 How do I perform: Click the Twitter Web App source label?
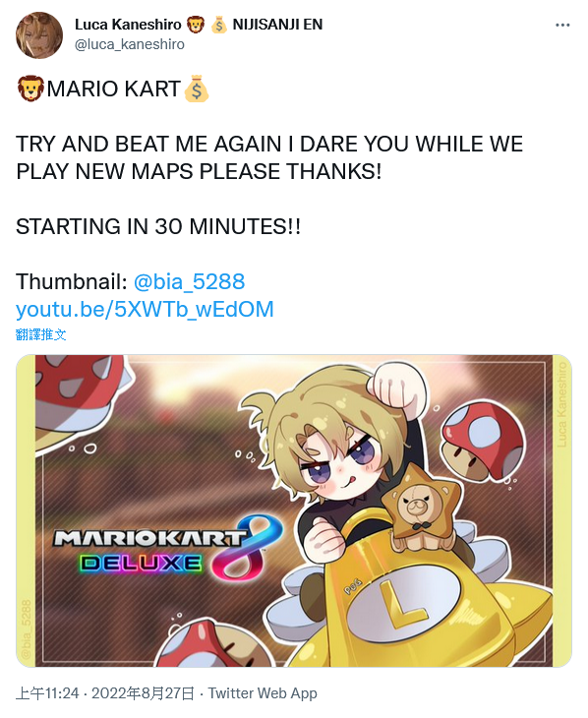pos(263,693)
